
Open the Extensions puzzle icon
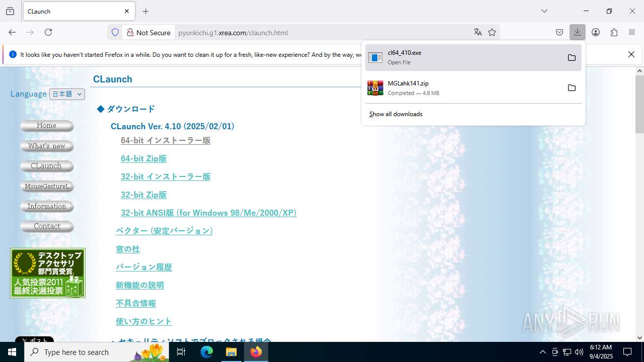[x=614, y=32]
